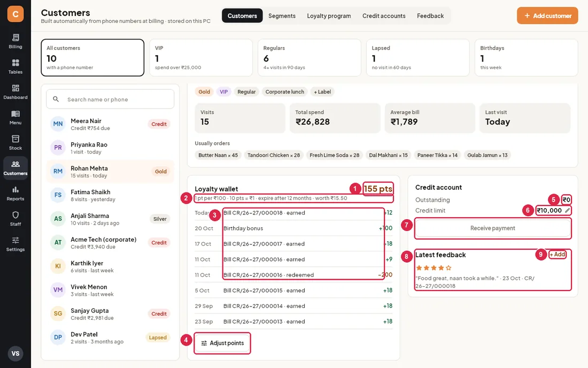Open the Credit accounts tab

[384, 16]
